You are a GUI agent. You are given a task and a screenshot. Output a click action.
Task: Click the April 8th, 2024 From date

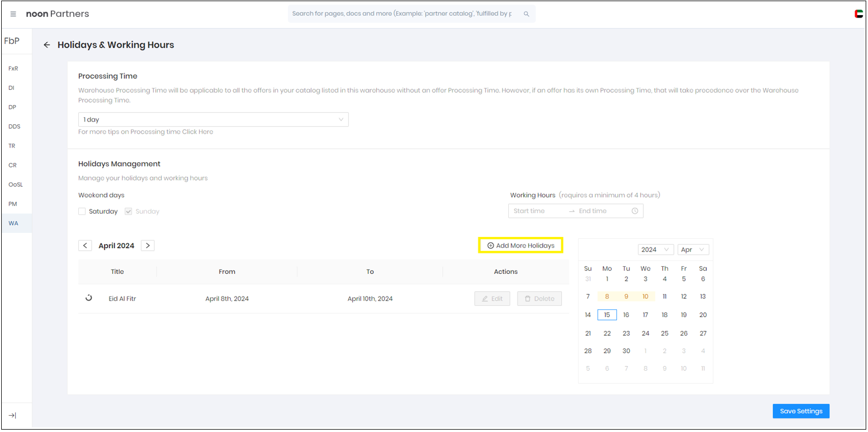[227, 299]
